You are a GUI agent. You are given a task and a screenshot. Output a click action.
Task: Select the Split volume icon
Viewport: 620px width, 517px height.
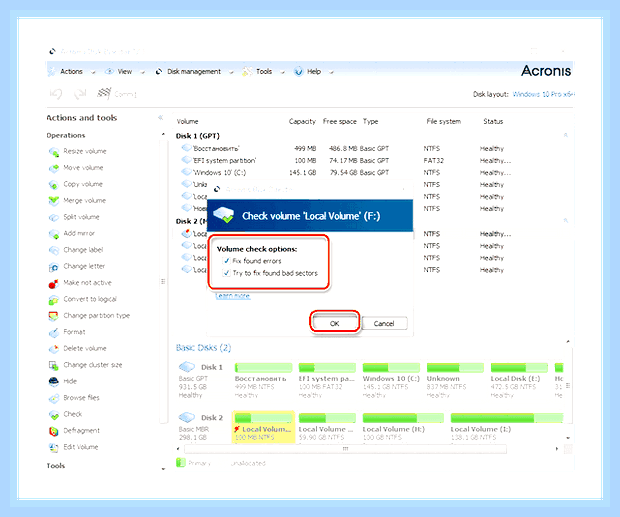point(54,217)
